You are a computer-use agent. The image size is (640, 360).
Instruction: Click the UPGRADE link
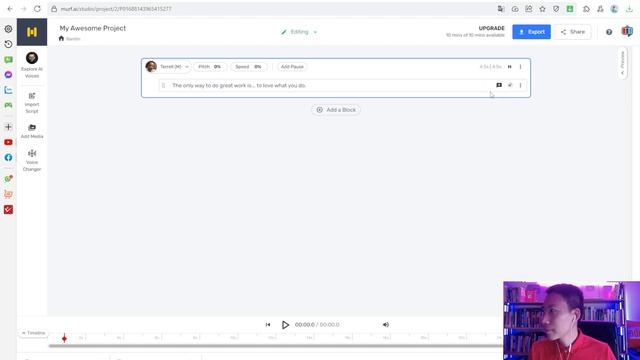pyautogui.click(x=491, y=28)
